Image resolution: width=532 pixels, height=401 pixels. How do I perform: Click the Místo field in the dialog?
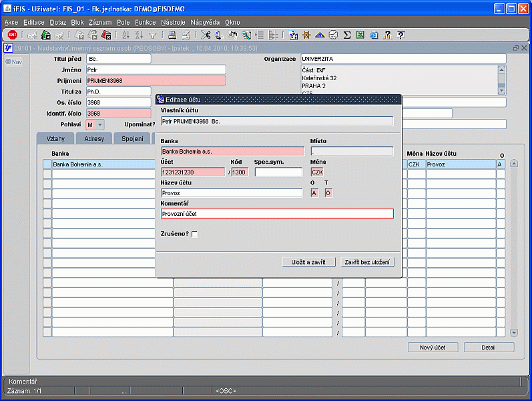(x=352, y=152)
